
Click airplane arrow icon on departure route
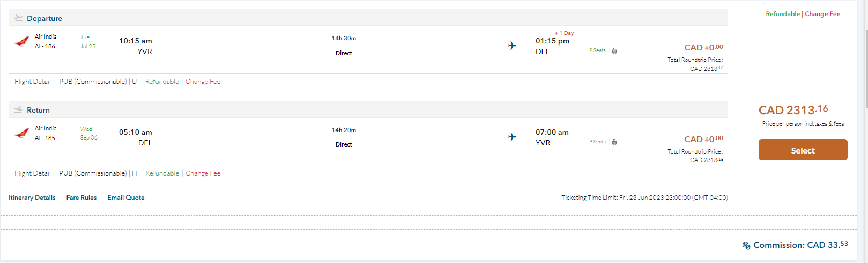click(x=512, y=46)
